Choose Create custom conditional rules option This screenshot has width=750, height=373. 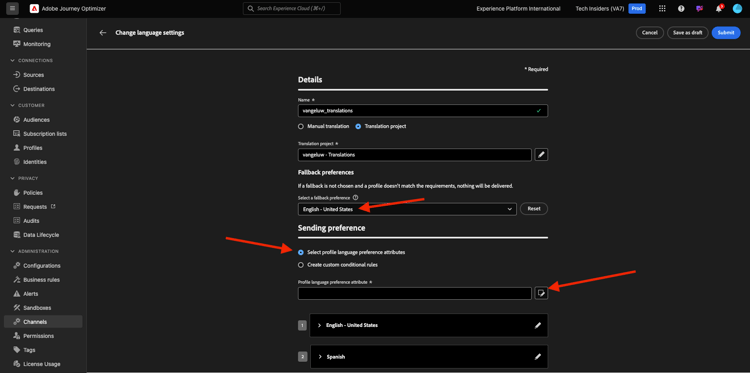pyautogui.click(x=301, y=265)
